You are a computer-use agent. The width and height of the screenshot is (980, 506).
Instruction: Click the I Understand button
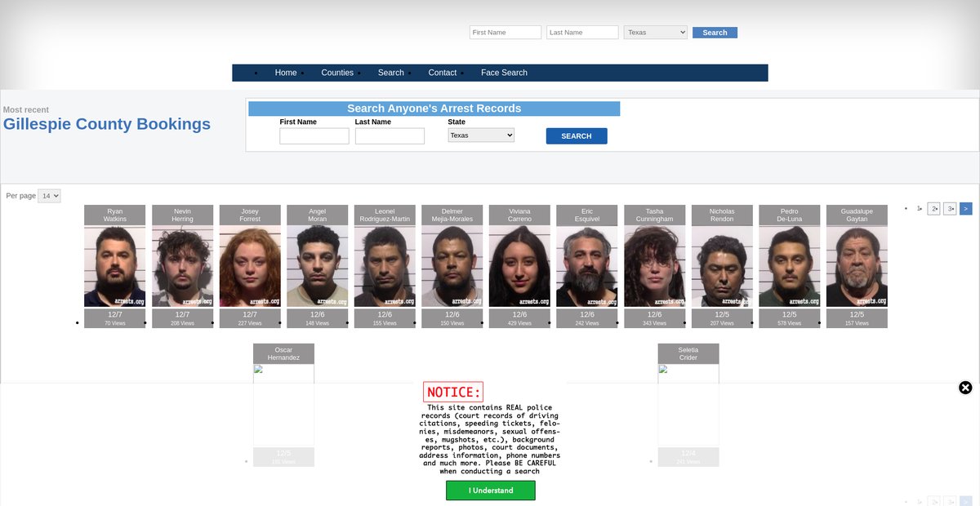(x=491, y=490)
